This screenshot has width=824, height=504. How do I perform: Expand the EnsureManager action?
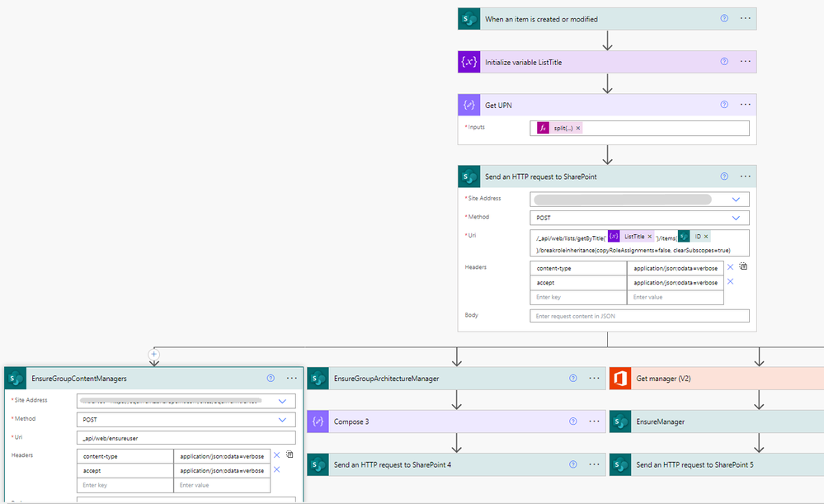(x=717, y=422)
